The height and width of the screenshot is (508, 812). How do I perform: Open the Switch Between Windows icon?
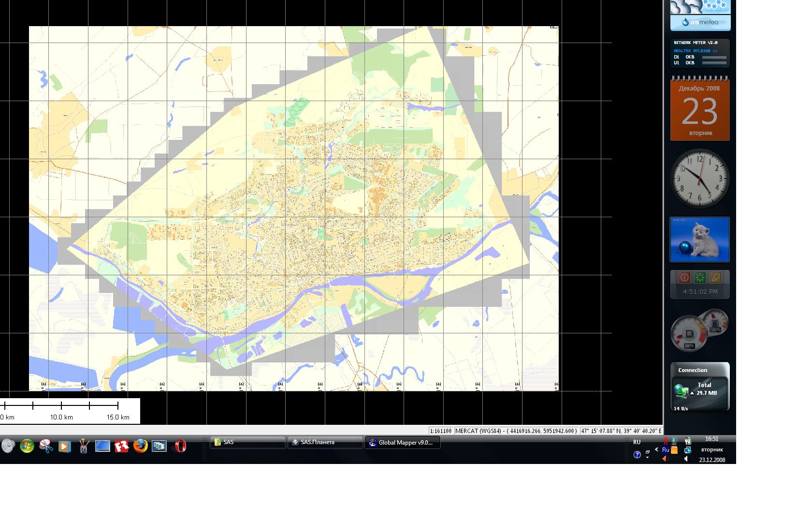[159, 446]
